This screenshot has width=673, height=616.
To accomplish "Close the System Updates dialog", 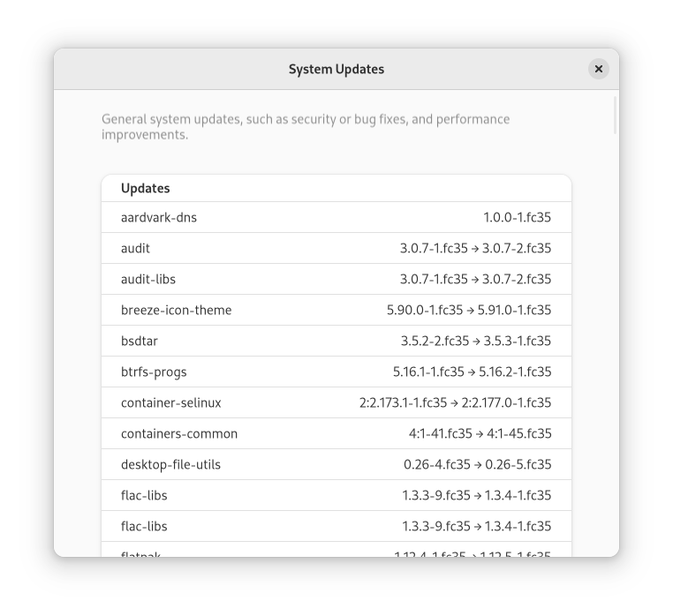I will pos(599,69).
